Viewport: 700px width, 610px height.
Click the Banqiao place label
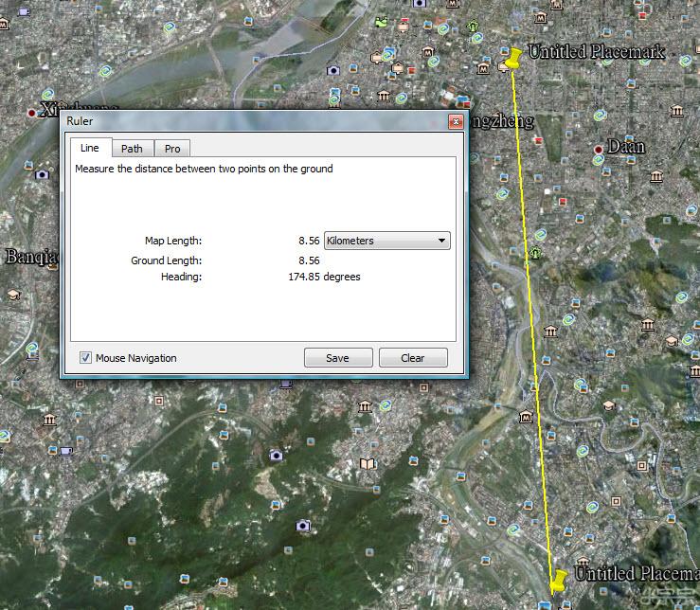[x=28, y=258]
